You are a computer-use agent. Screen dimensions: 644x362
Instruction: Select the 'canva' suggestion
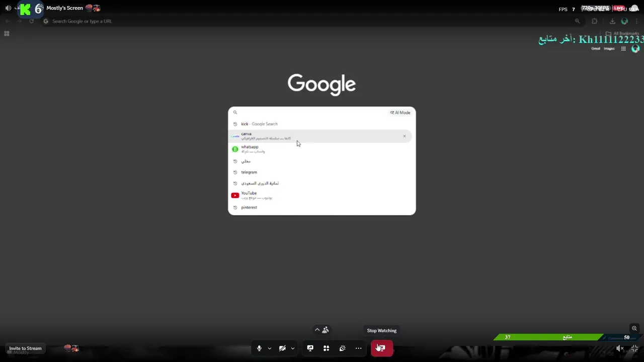tap(321, 136)
